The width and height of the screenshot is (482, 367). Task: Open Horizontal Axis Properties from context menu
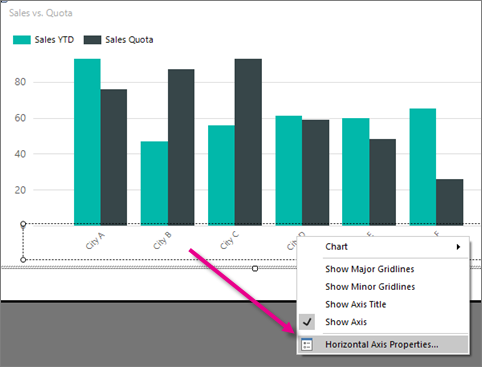point(383,344)
